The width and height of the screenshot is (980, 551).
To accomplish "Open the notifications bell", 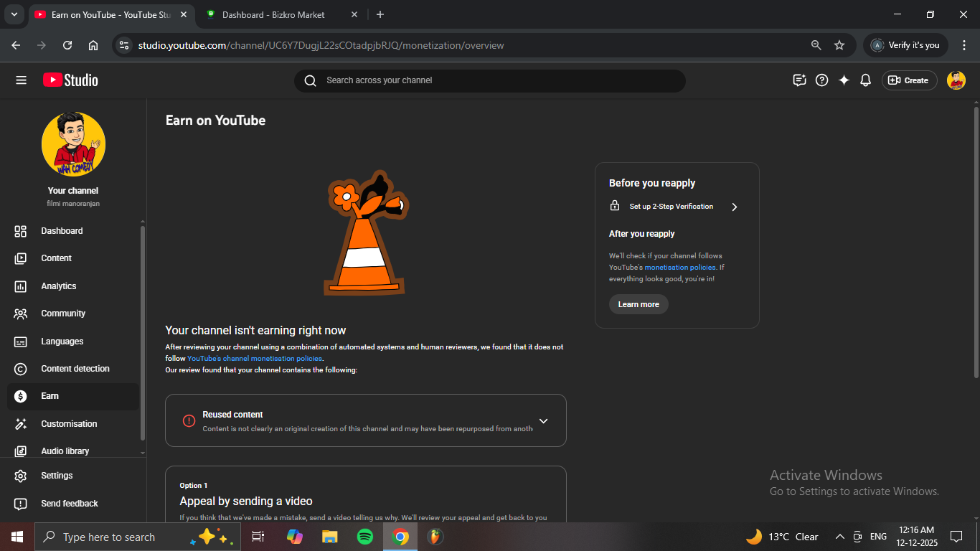I will point(865,80).
